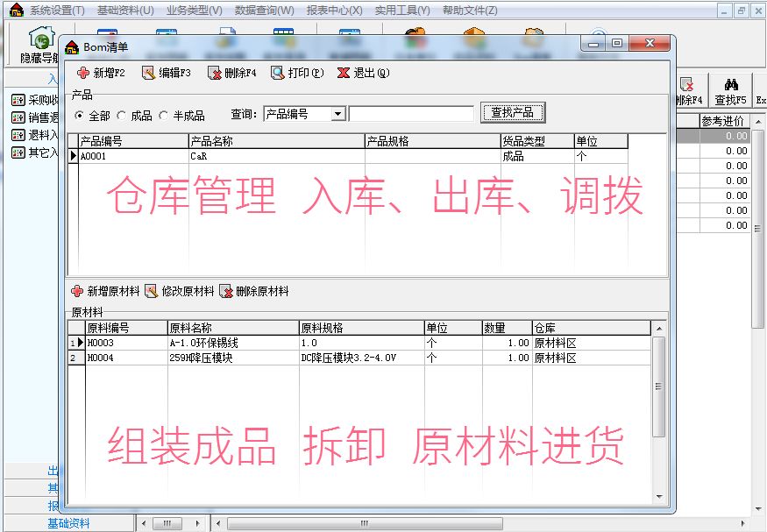Click the 查找产品 button

pyautogui.click(x=513, y=113)
